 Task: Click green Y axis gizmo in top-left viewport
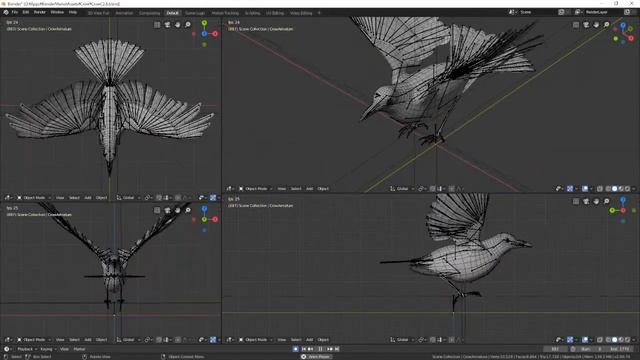pos(204,23)
